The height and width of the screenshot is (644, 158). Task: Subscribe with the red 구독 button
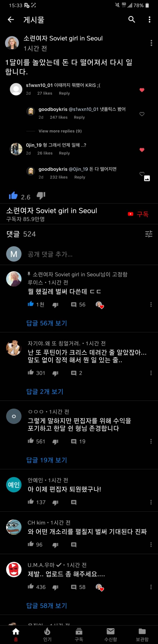pyautogui.click(x=138, y=214)
